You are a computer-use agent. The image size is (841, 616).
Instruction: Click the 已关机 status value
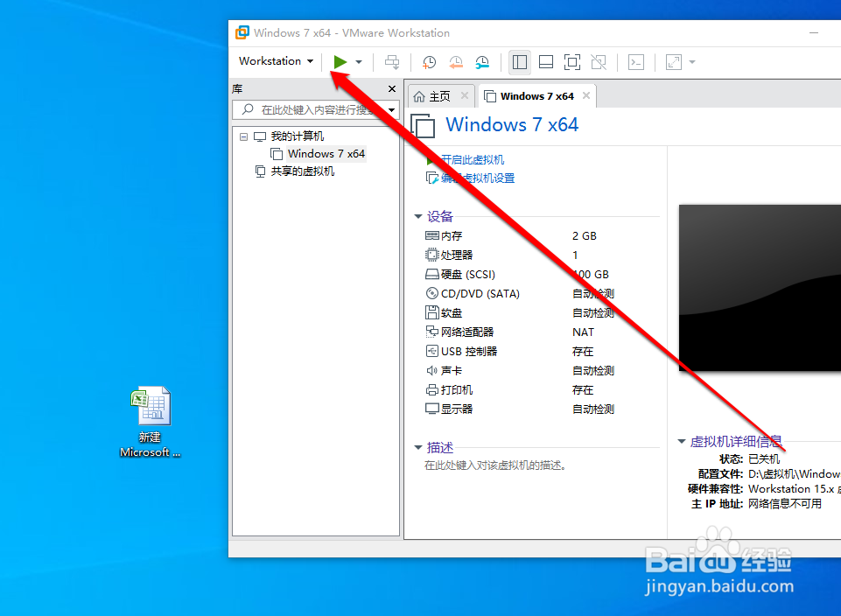click(x=764, y=459)
